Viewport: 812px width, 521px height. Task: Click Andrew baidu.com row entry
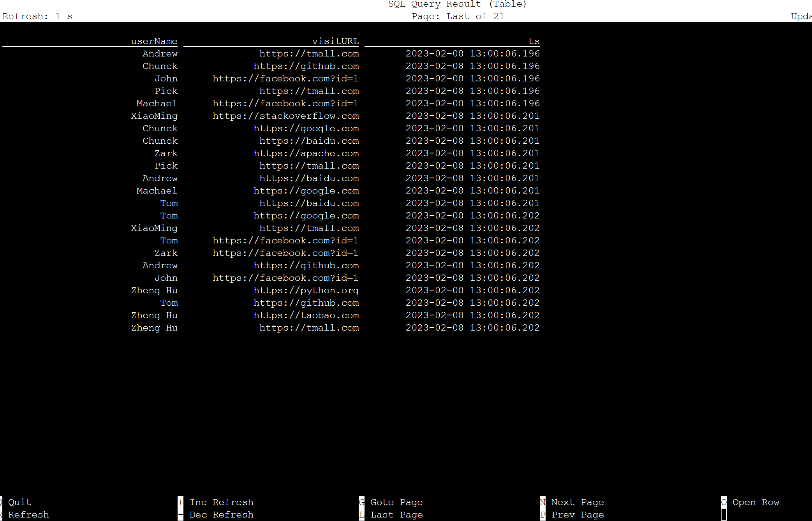tap(272, 178)
